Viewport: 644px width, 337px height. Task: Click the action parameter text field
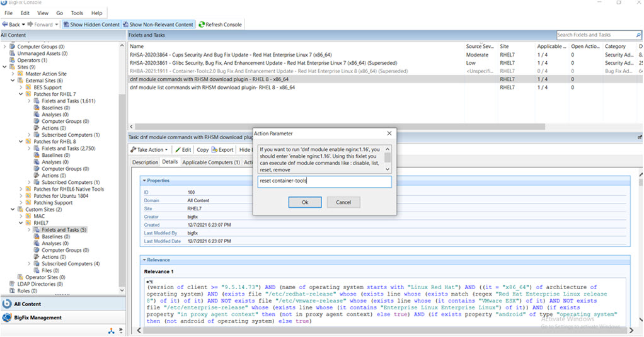click(325, 181)
